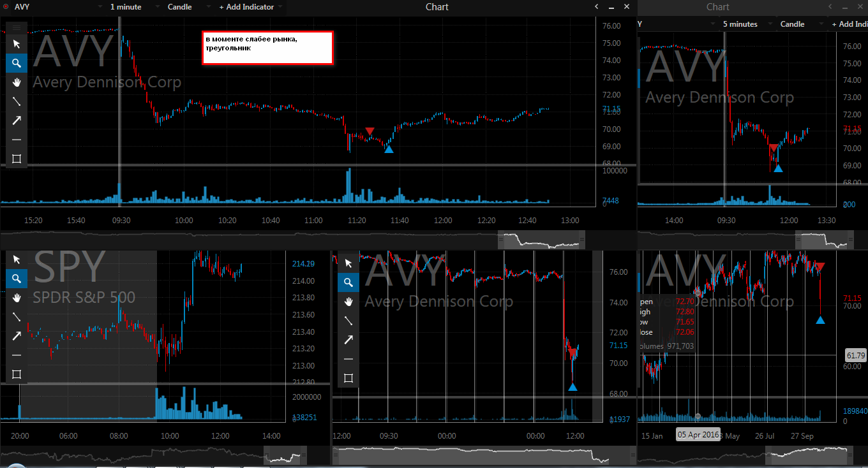This screenshot has width=868, height=468.
Task: Open the Add Indicator dropdown in right chart
Action: click(x=849, y=24)
